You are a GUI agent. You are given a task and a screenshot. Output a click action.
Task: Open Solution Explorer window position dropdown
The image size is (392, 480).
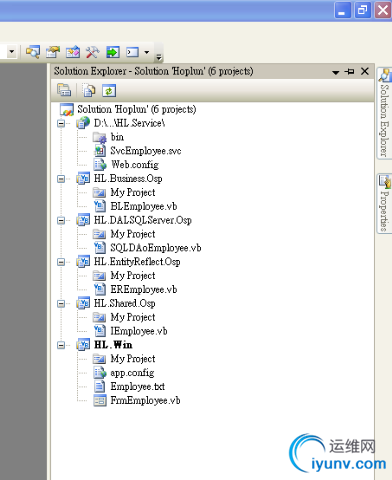click(x=336, y=72)
